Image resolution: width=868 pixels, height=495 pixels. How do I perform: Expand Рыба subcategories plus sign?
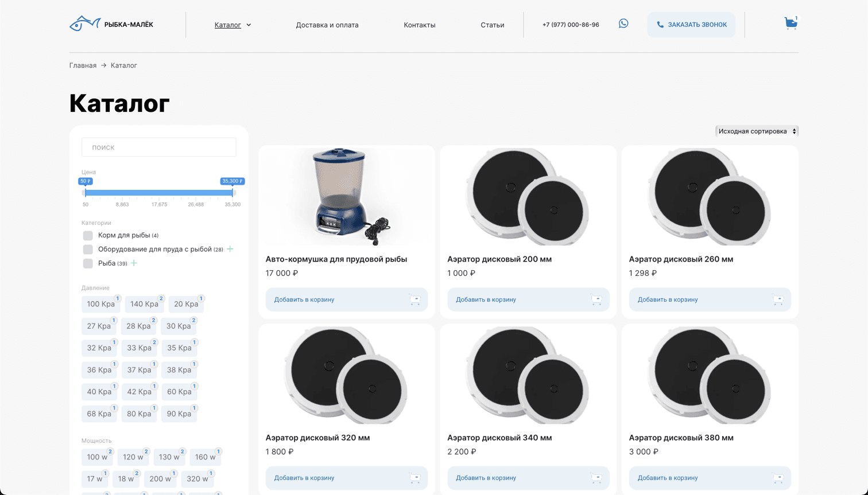[x=134, y=263]
